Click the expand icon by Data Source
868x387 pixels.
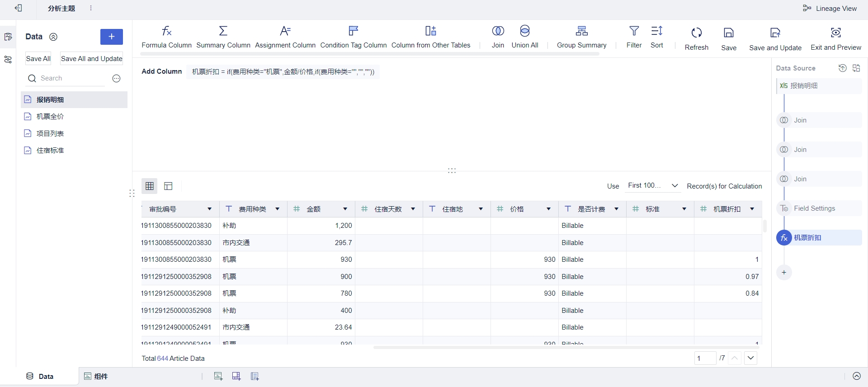856,68
